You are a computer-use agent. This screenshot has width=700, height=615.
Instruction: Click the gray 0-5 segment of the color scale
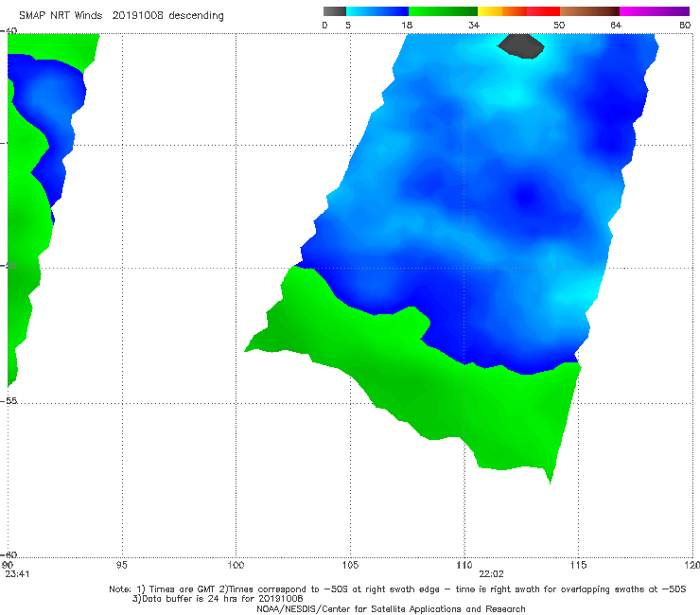coord(335,11)
